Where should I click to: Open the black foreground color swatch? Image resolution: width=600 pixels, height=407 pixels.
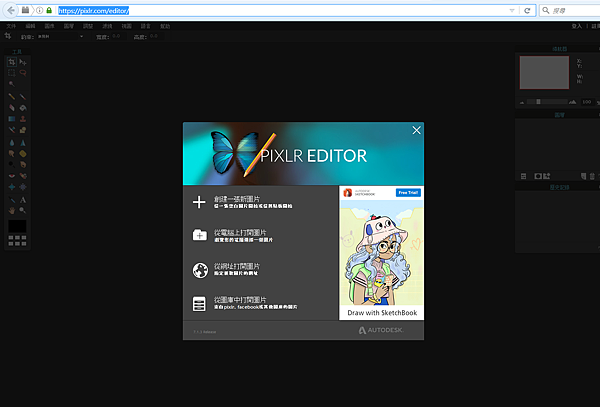(x=18, y=226)
